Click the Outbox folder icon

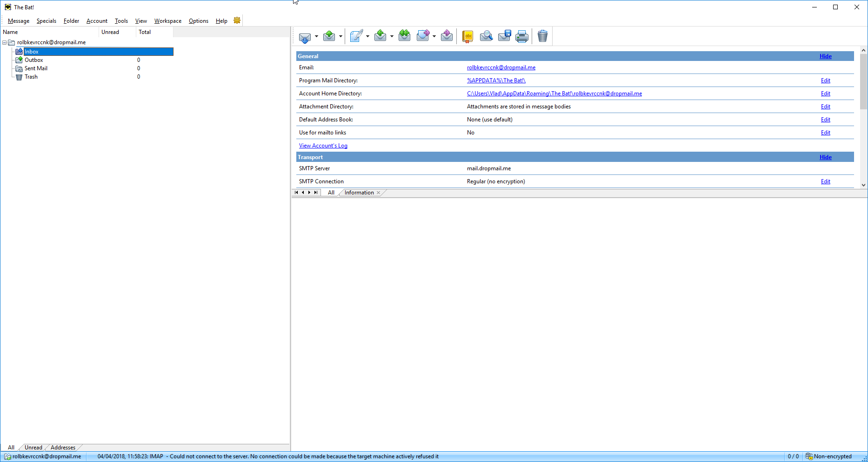click(x=19, y=60)
